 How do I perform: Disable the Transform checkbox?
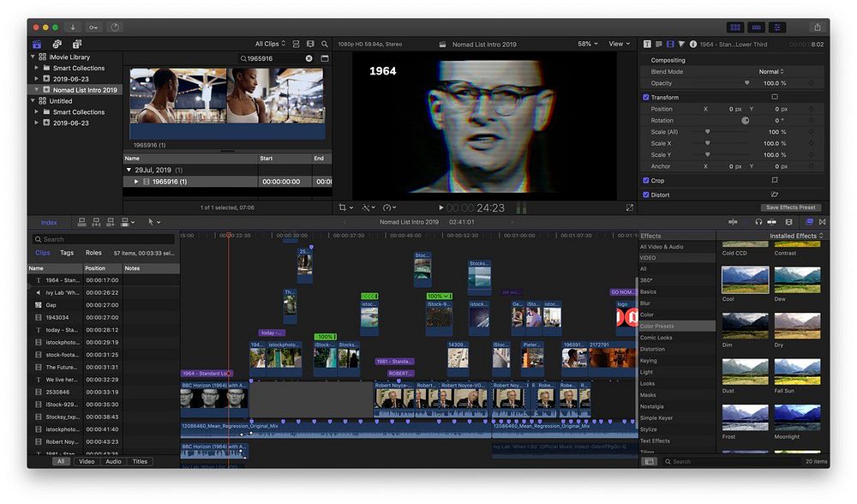646,98
